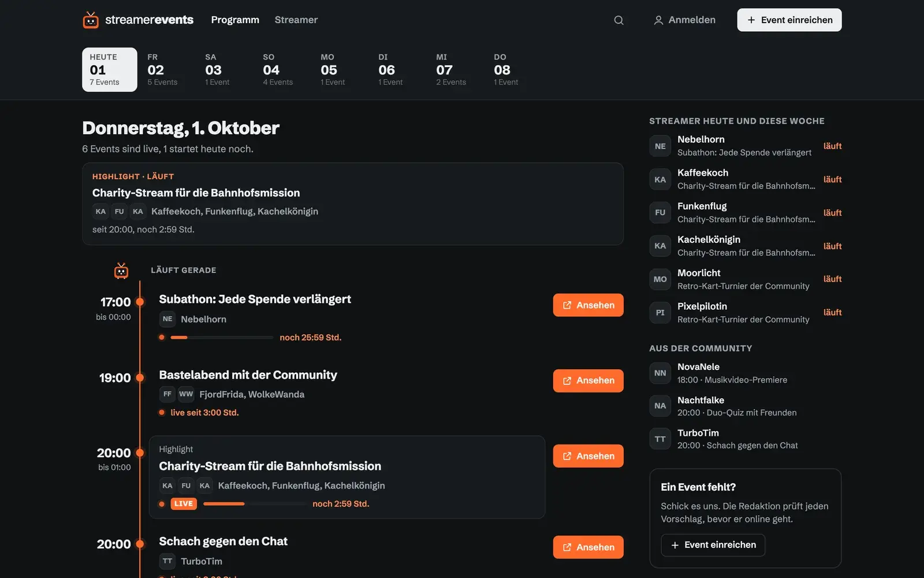Click the FU avatar beside Funkenflug in sidebar
The height and width of the screenshot is (578, 924).
click(660, 213)
